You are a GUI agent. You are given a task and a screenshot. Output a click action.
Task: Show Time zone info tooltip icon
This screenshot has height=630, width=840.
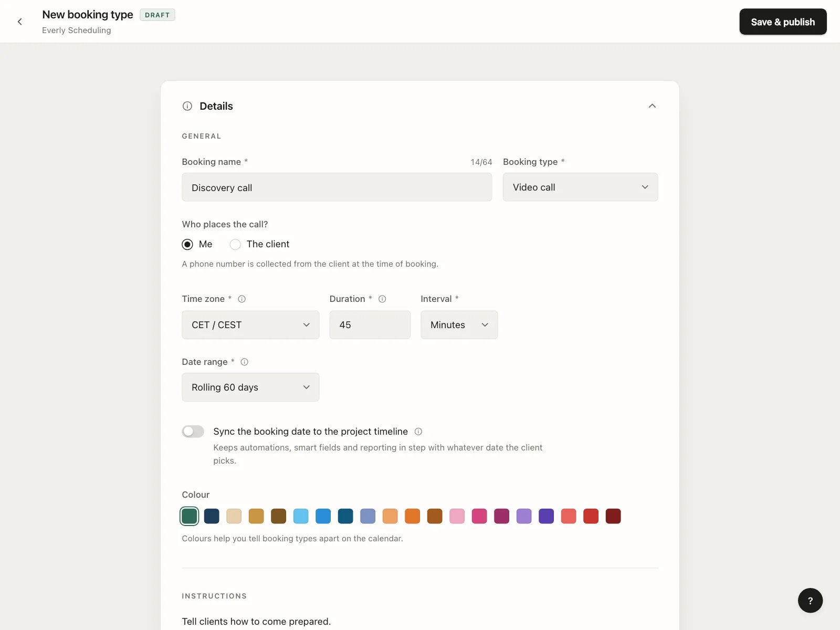(242, 299)
